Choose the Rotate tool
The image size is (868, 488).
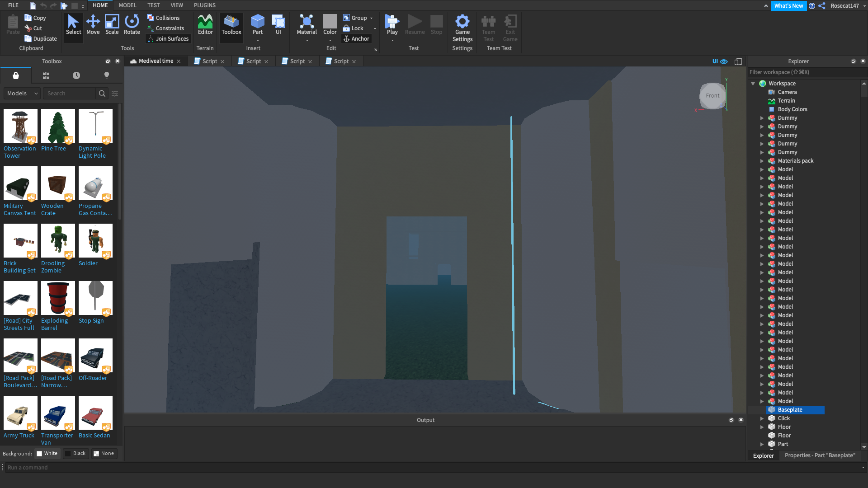[132, 25]
